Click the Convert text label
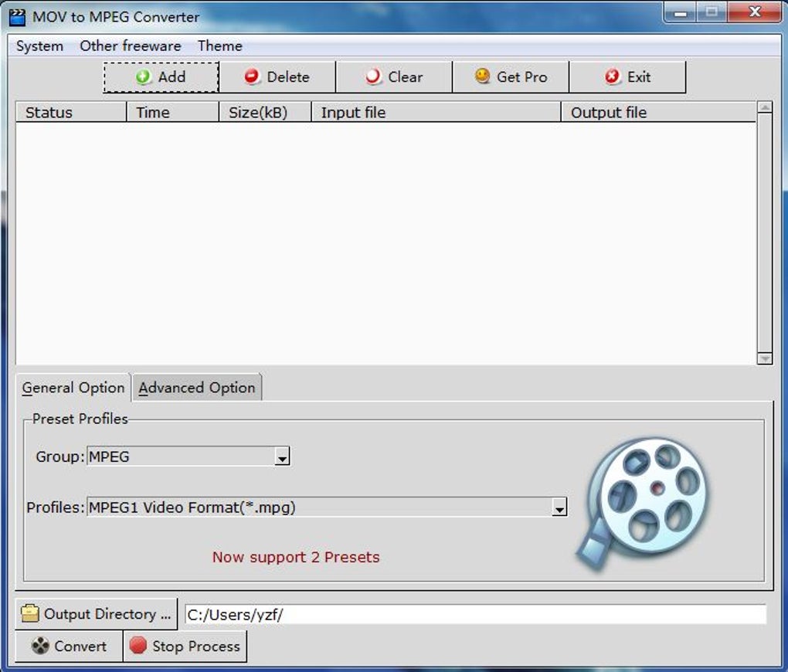This screenshot has height=672, width=788. 80,646
